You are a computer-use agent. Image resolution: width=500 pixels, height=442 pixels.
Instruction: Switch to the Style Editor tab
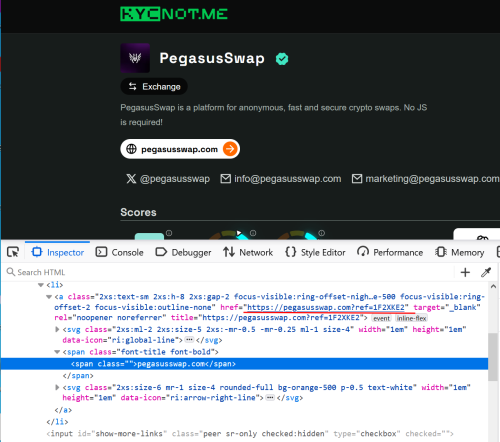click(315, 252)
